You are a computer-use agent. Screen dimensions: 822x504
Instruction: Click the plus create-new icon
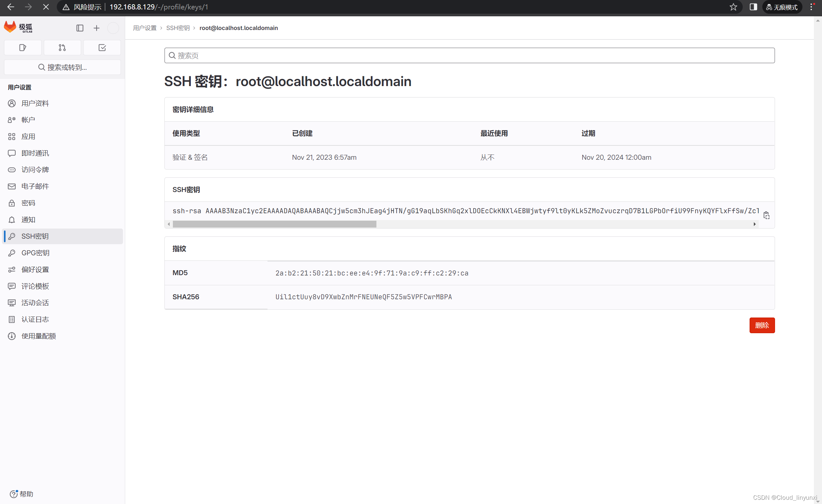[x=97, y=28]
